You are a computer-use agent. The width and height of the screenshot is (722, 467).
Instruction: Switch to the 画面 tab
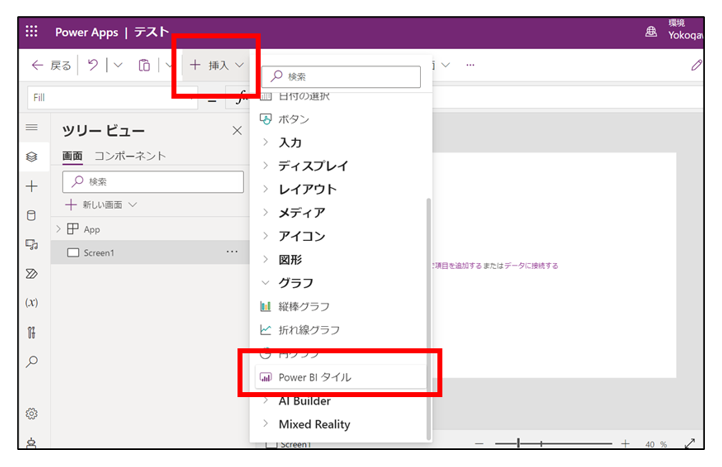[72, 156]
